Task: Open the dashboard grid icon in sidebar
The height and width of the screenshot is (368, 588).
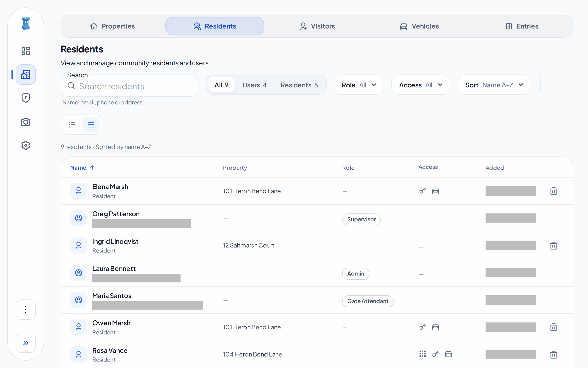Action: point(25,51)
